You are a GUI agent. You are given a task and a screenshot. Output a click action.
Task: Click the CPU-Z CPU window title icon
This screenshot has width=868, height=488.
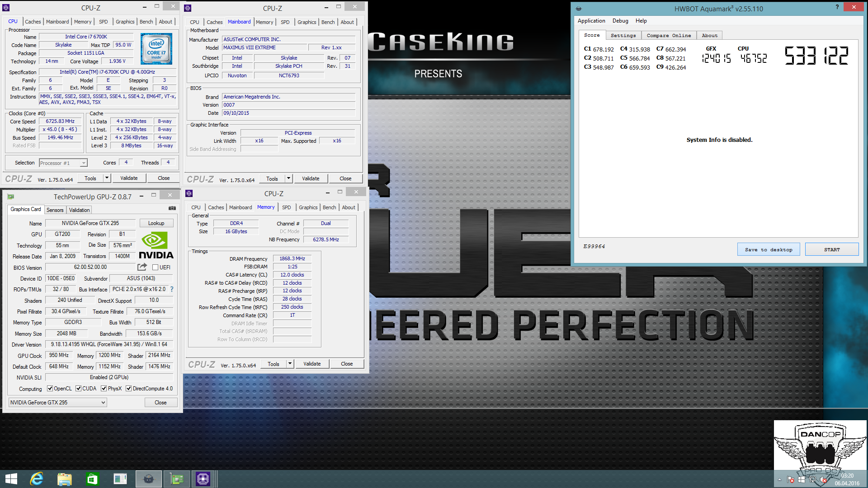pyautogui.click(x=6, y=8)
